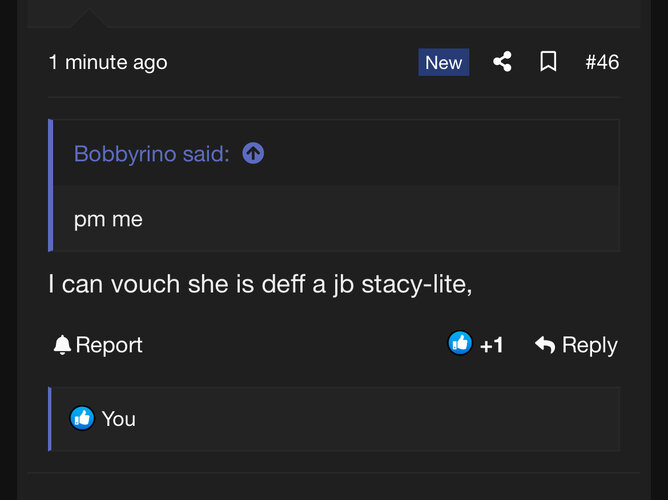
Task: Open the "1 minute ago" timestamp link
Action: pyautogui.click(x=108, y=62)
